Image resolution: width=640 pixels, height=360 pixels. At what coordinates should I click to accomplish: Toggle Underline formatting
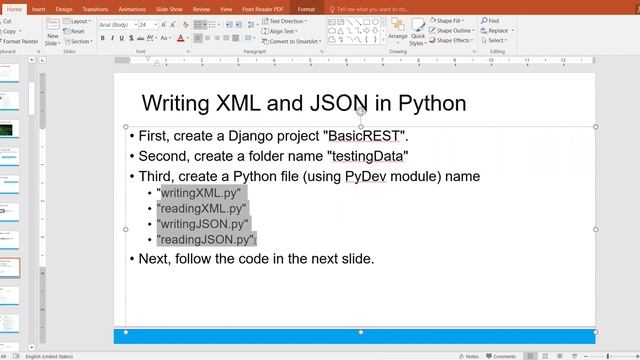pos(122,38)
